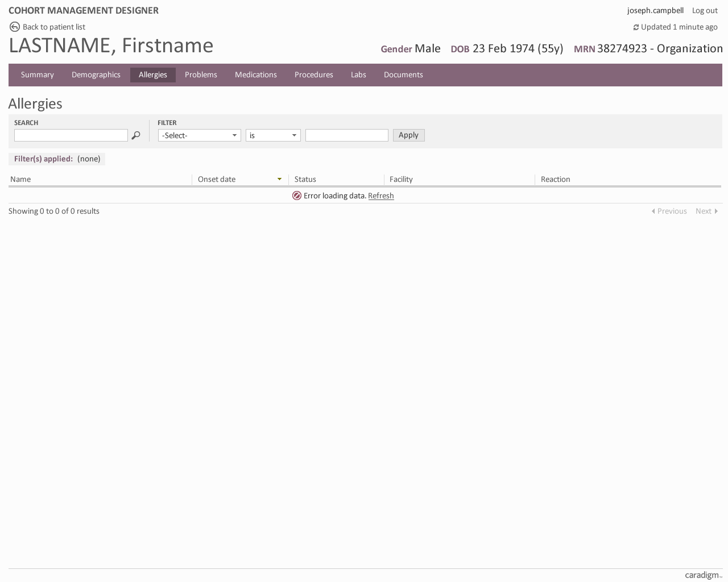This screenshot has width=728, height=582.
Task: Click the Log out link
Action: pyautogui.click(x=704, y=10)
